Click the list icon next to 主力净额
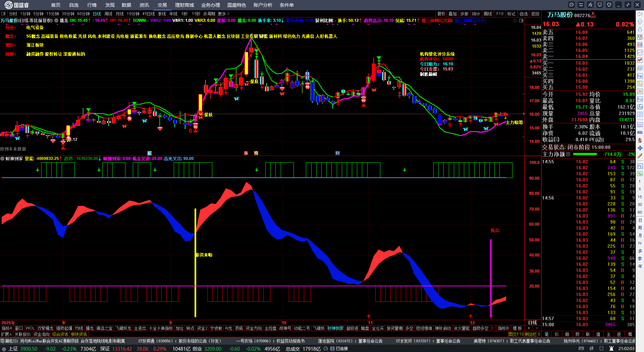 point(568,154)
